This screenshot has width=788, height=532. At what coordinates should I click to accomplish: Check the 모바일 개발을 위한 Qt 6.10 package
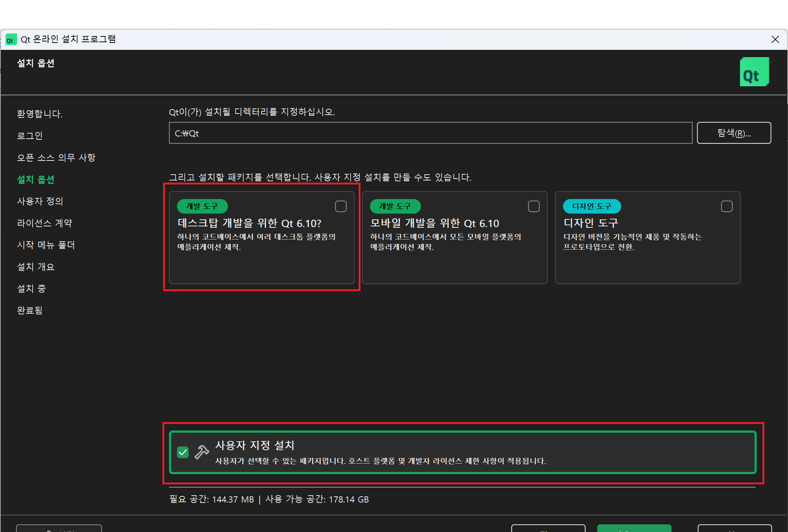[x=533, y=206]
